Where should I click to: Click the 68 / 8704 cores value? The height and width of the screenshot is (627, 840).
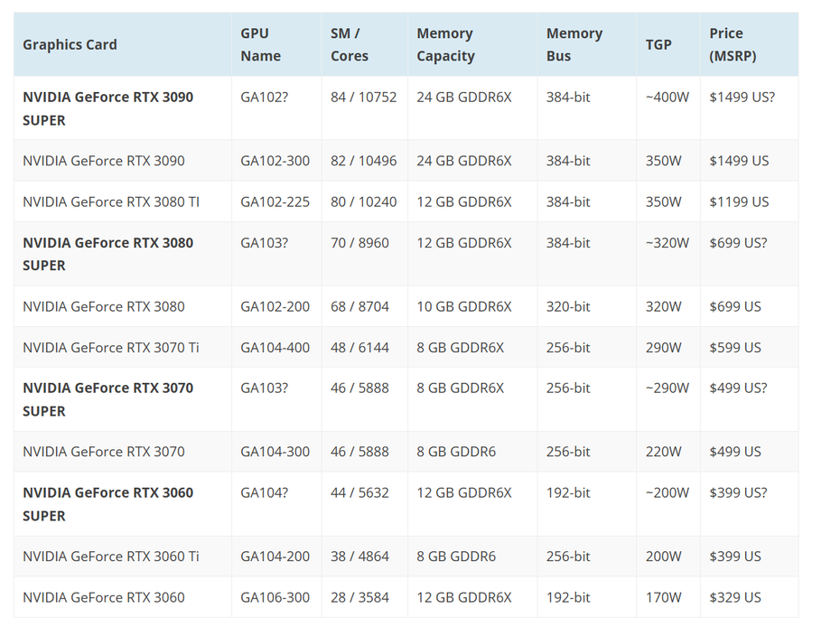pyautogui.click(x=359, y=306)
